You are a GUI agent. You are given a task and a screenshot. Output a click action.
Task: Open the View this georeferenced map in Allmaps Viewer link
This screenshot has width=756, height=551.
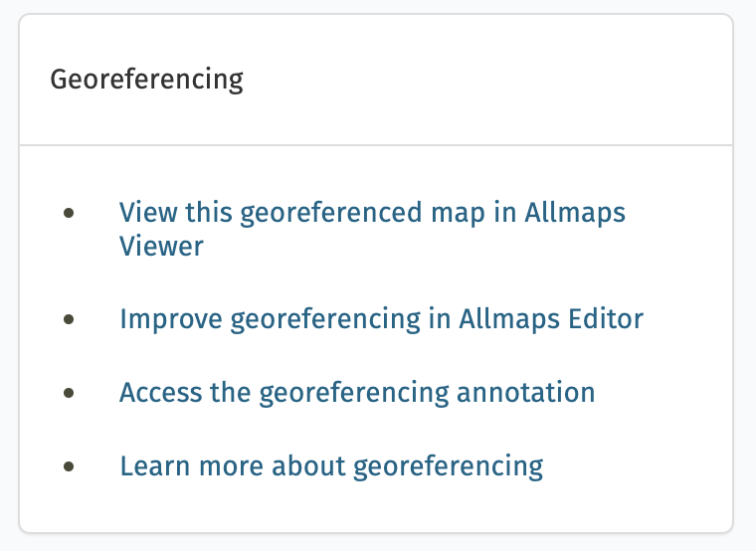(x=372, y=213)
